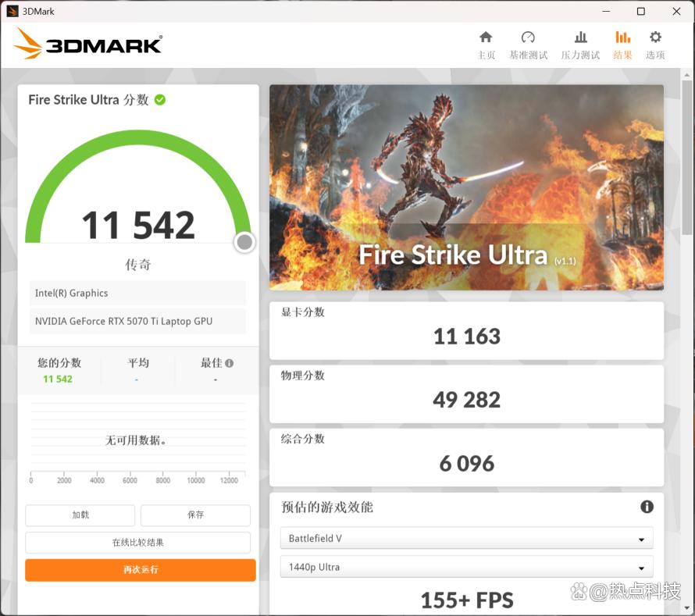Click the 综合分数 6 096 score card
Viewport: 695px width, 616px height.
pos(466,458)
